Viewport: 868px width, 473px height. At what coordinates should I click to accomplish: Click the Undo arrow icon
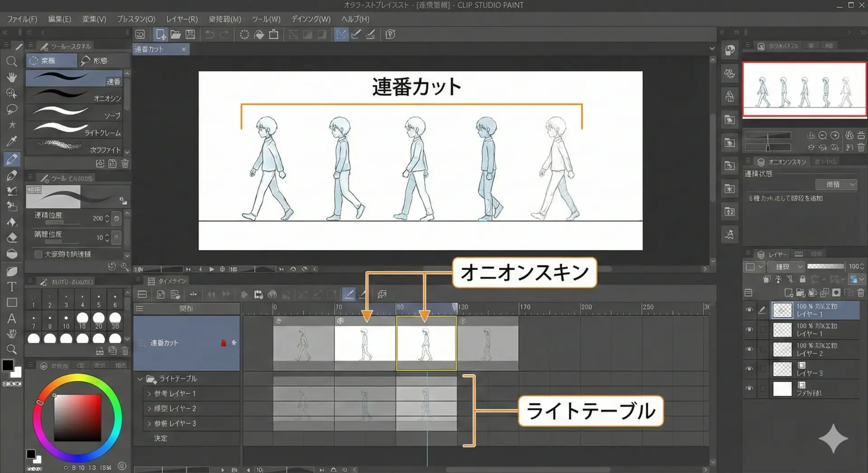[209, 34]
